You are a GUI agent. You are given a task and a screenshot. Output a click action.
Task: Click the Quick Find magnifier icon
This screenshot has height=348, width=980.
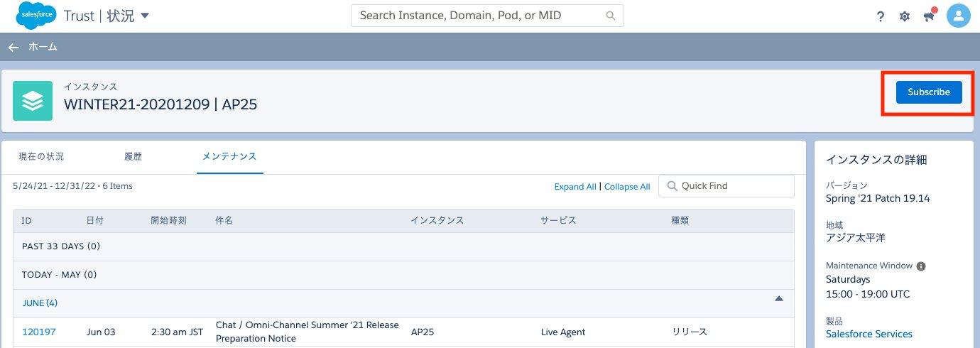tap(671, 186)
